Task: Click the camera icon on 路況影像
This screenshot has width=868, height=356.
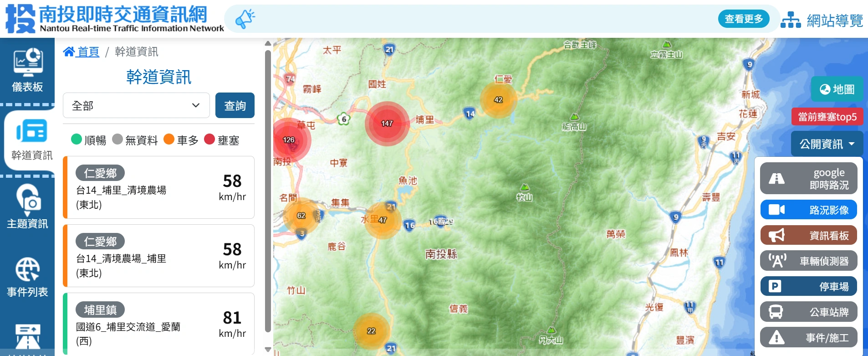Action: (x=776, y=210)
